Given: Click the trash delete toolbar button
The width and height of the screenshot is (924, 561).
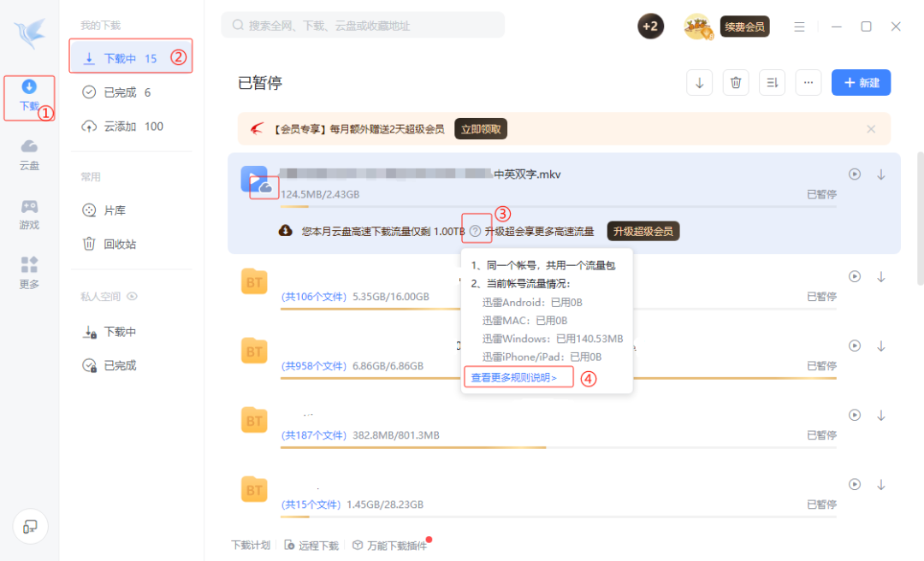Looking at the screenshot, I should pos(736,82).
